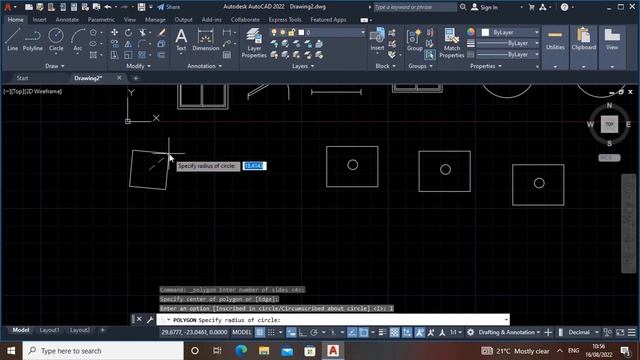This screenshot has width=640, height=360.
Task: Click the Hatch tool icon
Action: 93,55
